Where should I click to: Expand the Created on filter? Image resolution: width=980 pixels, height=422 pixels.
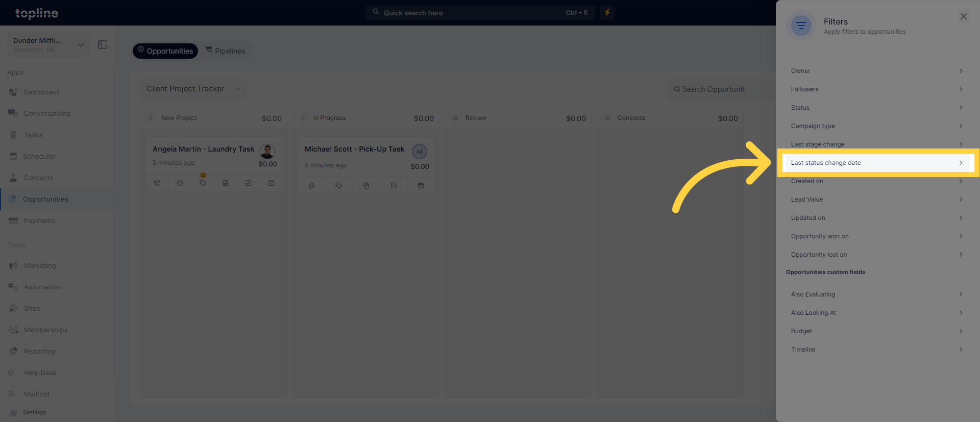pyautogui.click(x=877, y=181)
